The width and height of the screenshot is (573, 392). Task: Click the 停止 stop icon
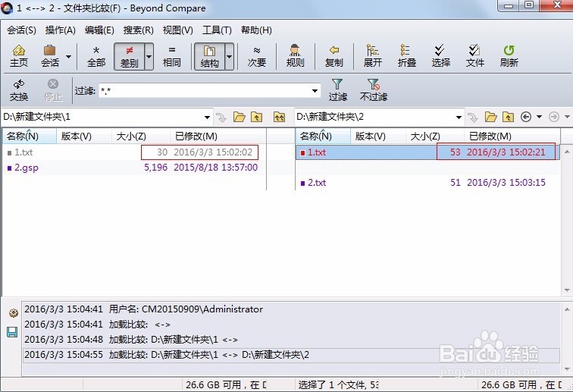pyautogui.click(x=53, y=90)
